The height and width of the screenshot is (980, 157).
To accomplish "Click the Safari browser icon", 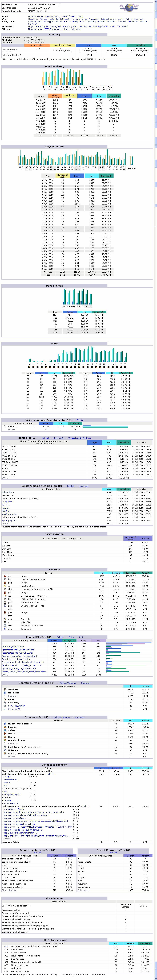I will pyautogui.click(x=5, y=730).
